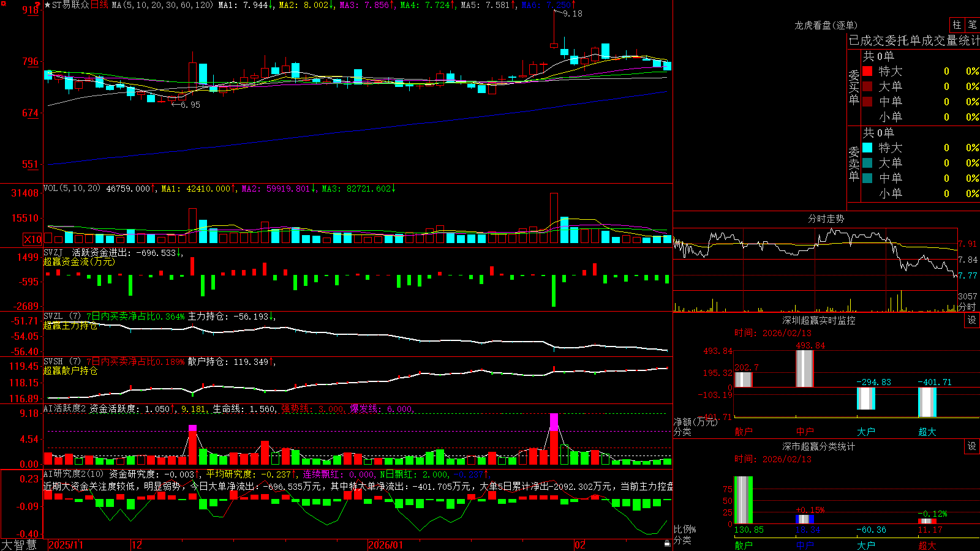Viewport: 980px width, 551px height.
Task: Select the 已成交委托单成交量统计 header
Action: pyautogui.click(x=914, y=40)
